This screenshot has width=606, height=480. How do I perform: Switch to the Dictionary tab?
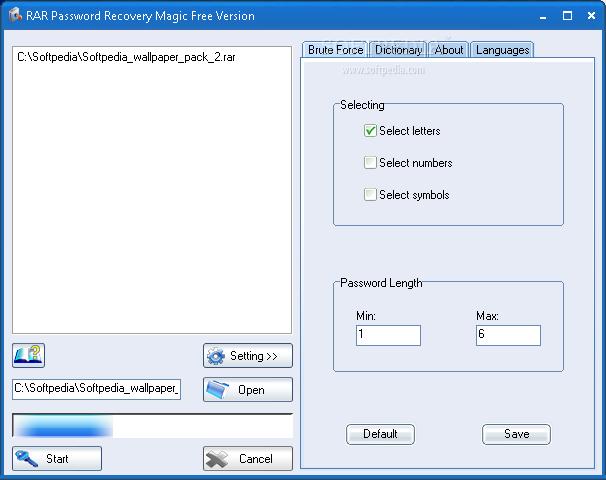[x=398, y=50]
